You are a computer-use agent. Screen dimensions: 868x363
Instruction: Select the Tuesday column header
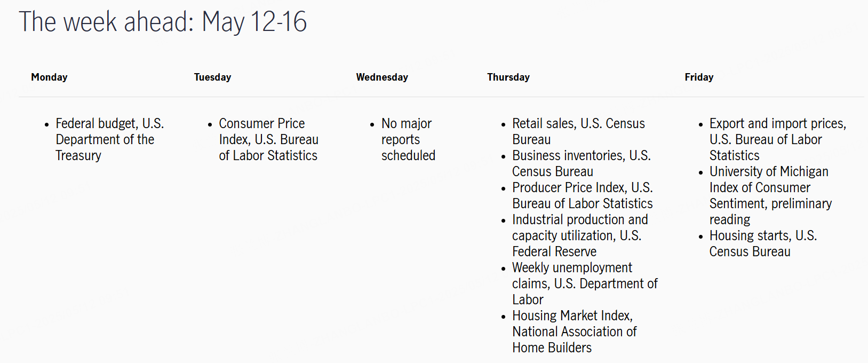pyautogui.click(x=212, y=77)
